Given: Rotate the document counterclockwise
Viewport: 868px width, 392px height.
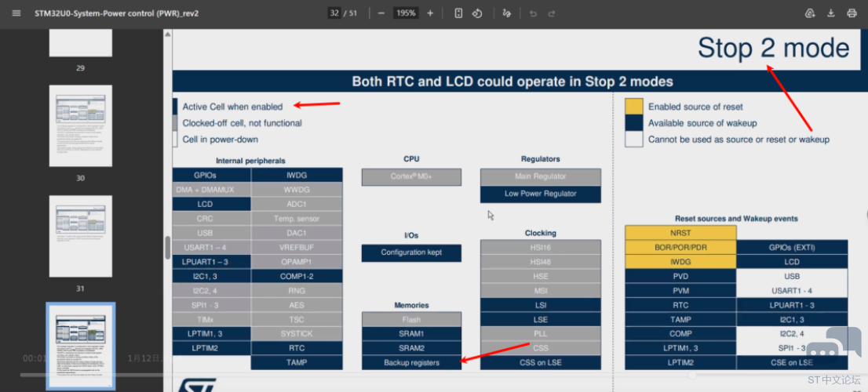Looking at the screenshot, I should click(x=478, y=13).
